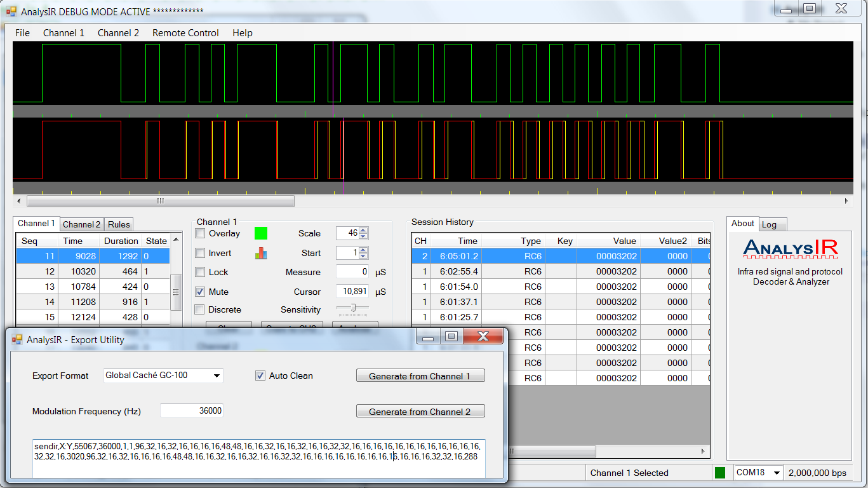This screenshot has width=868, height=488.
Task: Decrease Start value with down arrow
Action: tap(363, 256)
